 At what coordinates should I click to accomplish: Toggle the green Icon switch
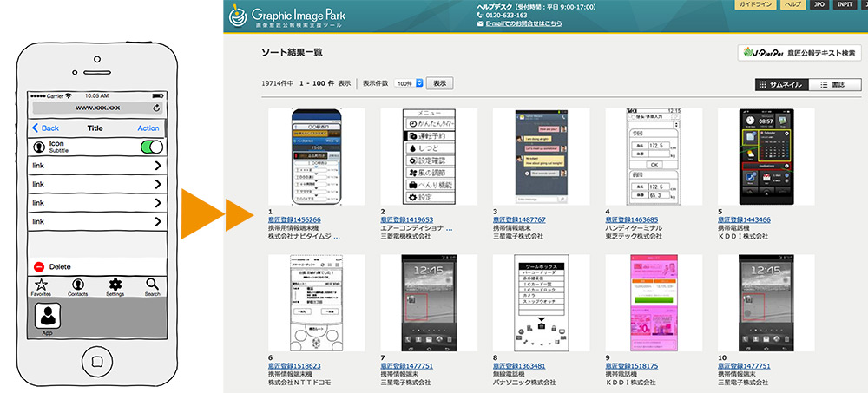[152, 147]
